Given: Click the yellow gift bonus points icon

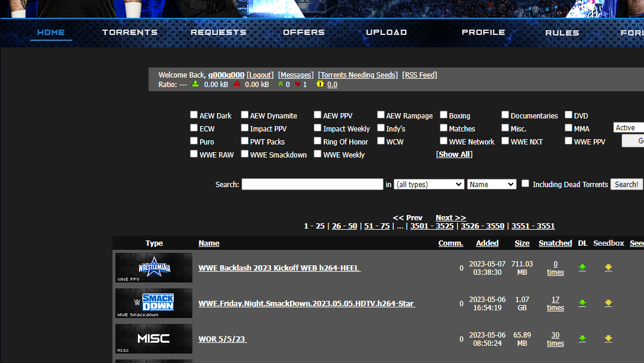Looking at the screenshot, I should tap(320, 84).
